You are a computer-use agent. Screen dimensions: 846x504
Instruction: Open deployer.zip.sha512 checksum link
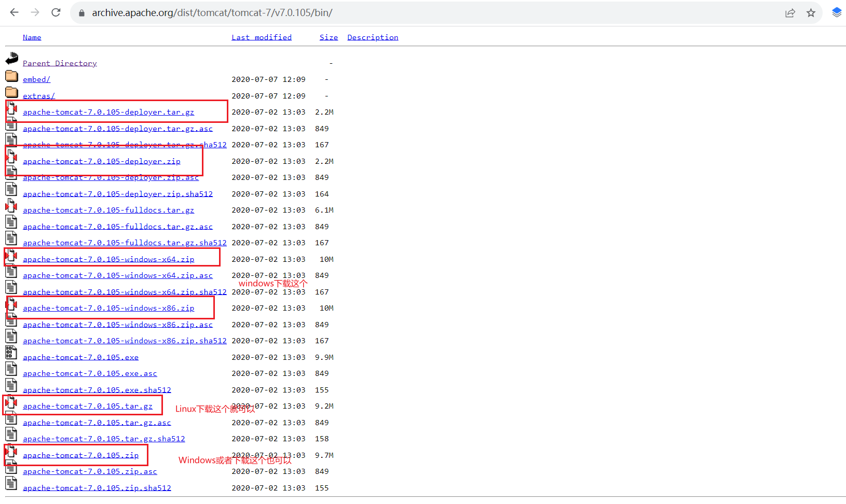118,194
